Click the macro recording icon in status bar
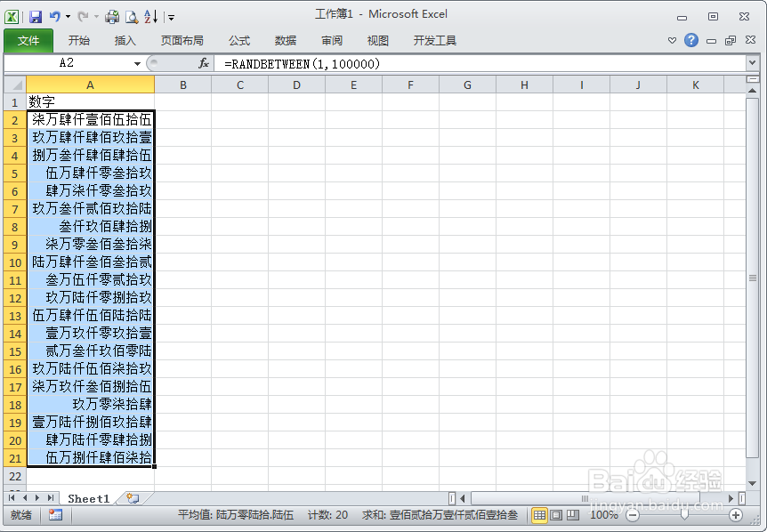The height and width of the screenshot is (532, 767). pyautogui.click(x=55, y=515)
